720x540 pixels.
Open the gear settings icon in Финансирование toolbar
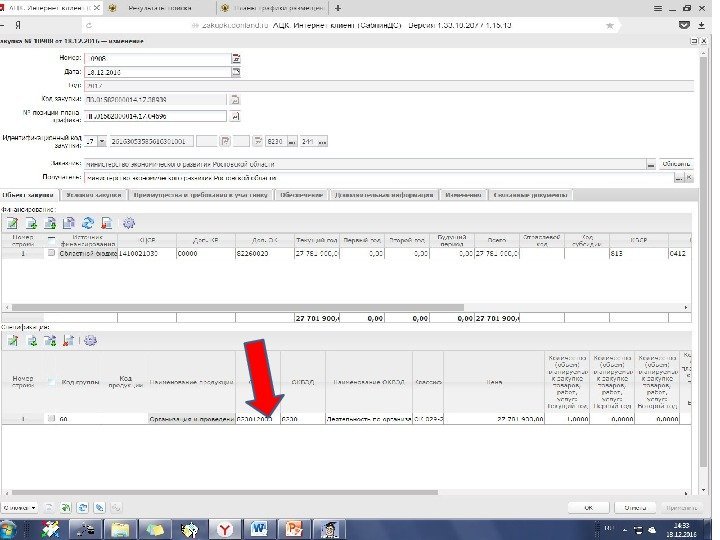(129, 223)
